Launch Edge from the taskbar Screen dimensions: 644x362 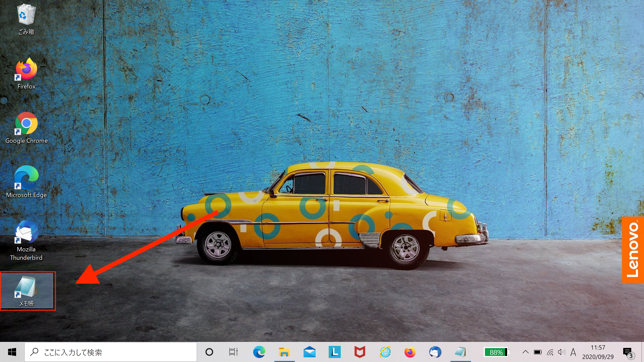coord(259,352)
